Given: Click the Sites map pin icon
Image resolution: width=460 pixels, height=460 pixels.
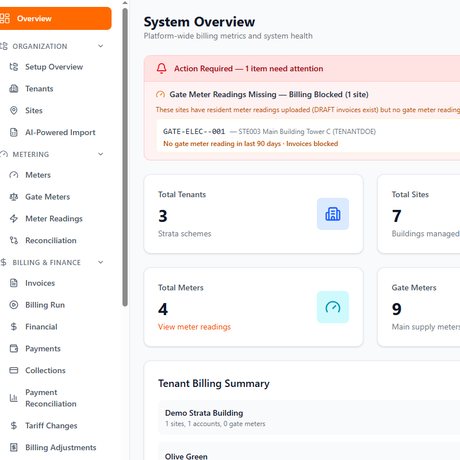Looking at the screenshot, I should pos(14,110).
